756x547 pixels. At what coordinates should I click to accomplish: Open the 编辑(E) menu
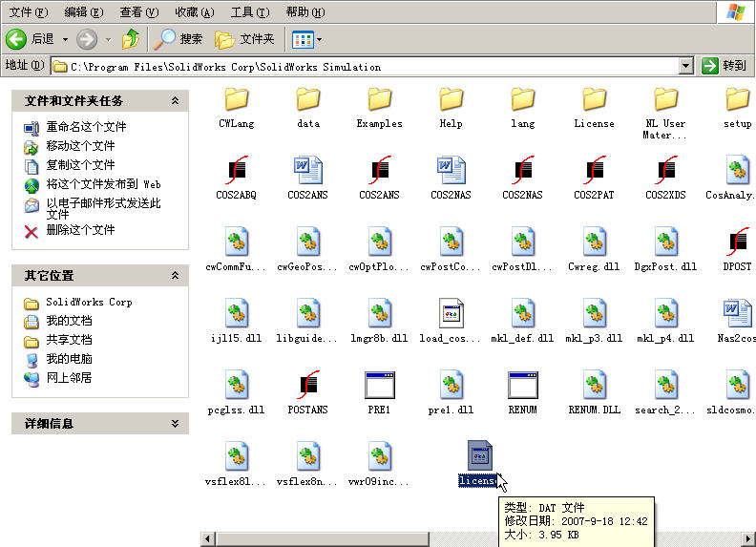(x=84, y=12)
